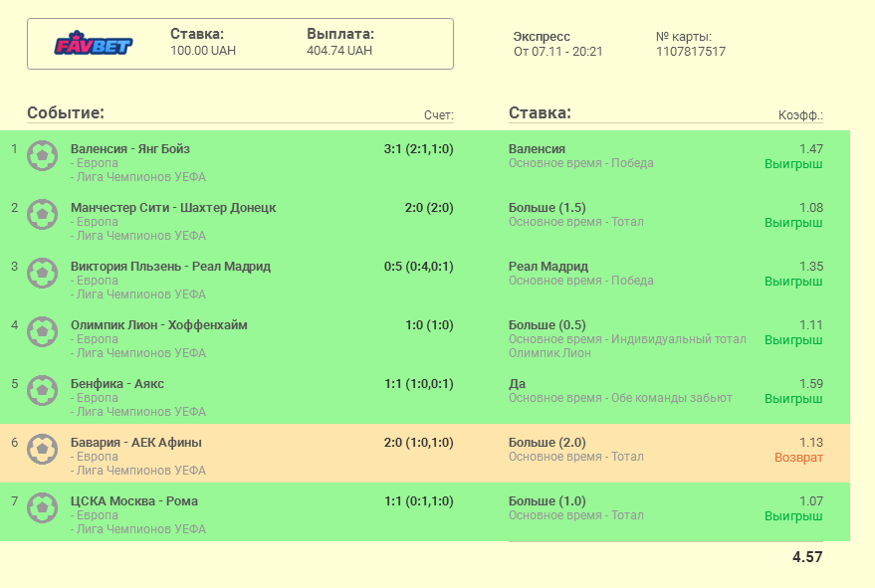Viewport: 875px width, 588px height.
Task: Click the total coefficient 4.57
Action: (807, 557)
